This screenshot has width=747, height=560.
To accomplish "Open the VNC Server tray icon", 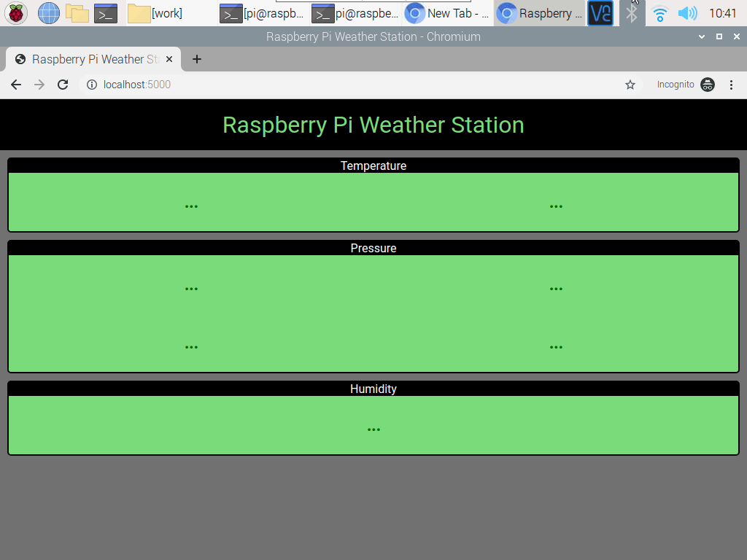I will 600,13.
